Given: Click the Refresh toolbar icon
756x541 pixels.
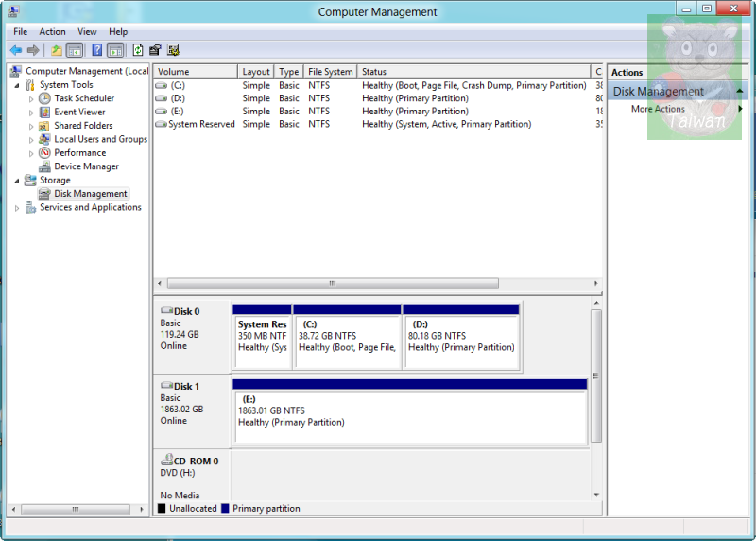Looking at the screenshot, I should point(138,50).
